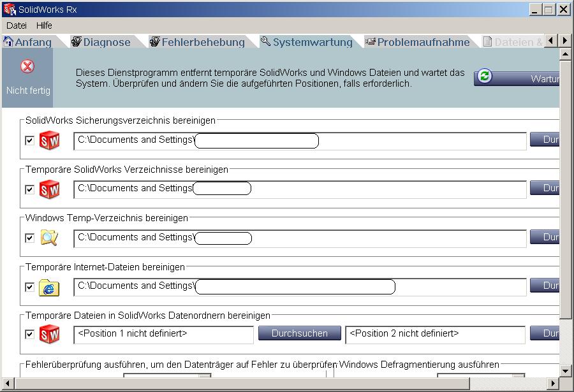Click 'Fehlerüberprüfung ausführen' group label

pyautogui.click(x=181, y=365)
